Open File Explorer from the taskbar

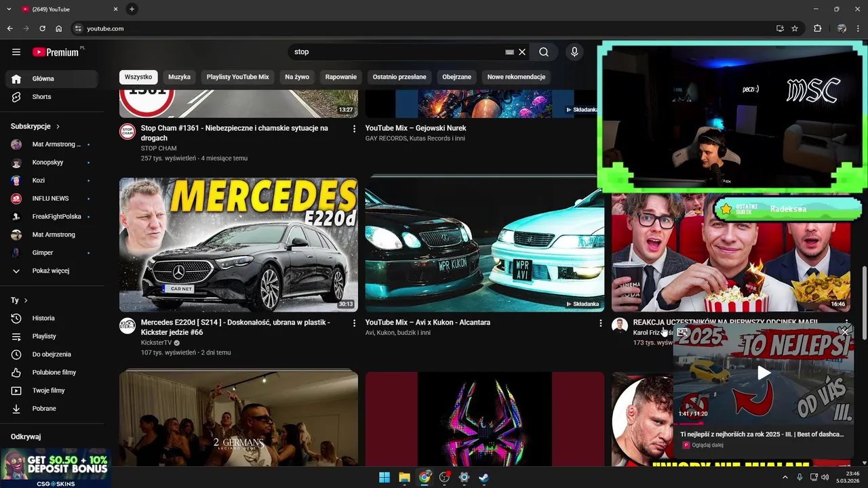point(404,477)
